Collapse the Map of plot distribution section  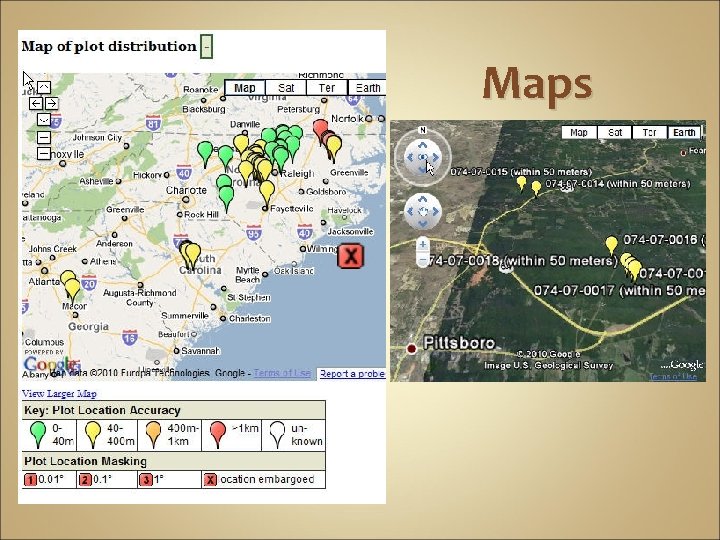tap(206, 46)
